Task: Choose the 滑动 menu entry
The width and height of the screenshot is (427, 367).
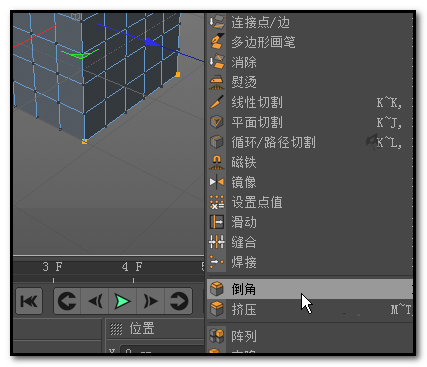Action: coord(310,222)
